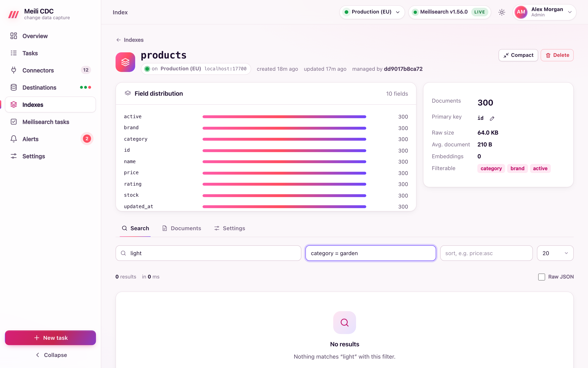Click the Meilisearch v1.56.0 LIVE status pill
Viewport: 588px width, 368px height.
(x=450, y=12)
